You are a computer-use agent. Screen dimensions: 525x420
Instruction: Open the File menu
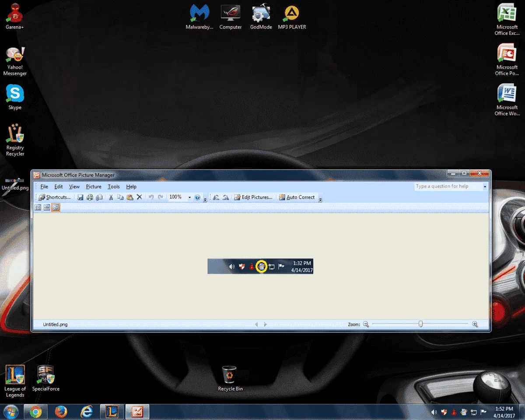click(44, 186)
